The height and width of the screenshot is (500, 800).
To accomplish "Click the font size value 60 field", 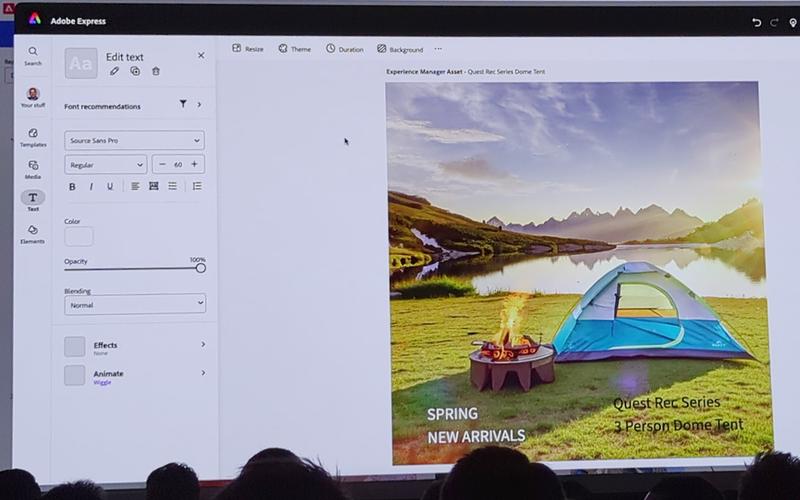I will coord(178,164).
